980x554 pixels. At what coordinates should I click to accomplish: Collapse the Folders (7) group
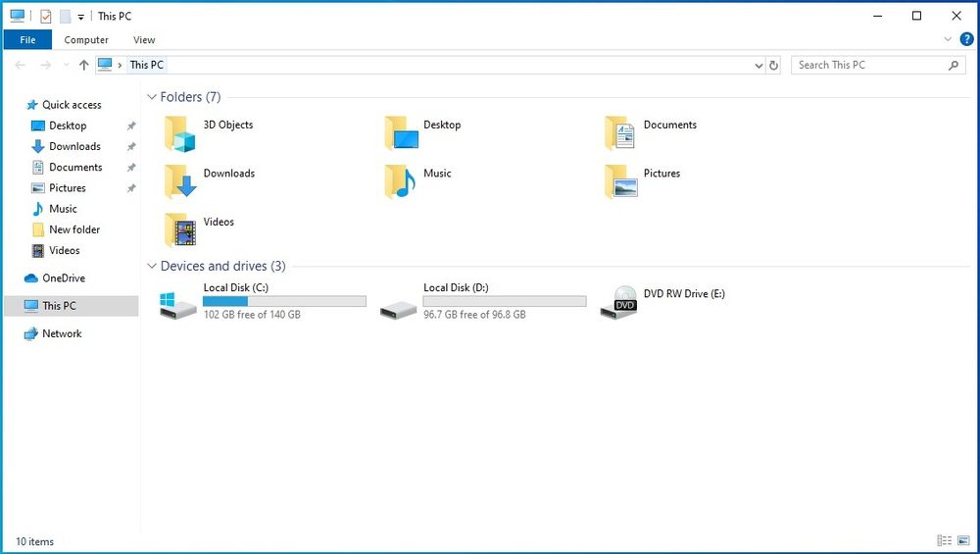(x=151, y=97)
